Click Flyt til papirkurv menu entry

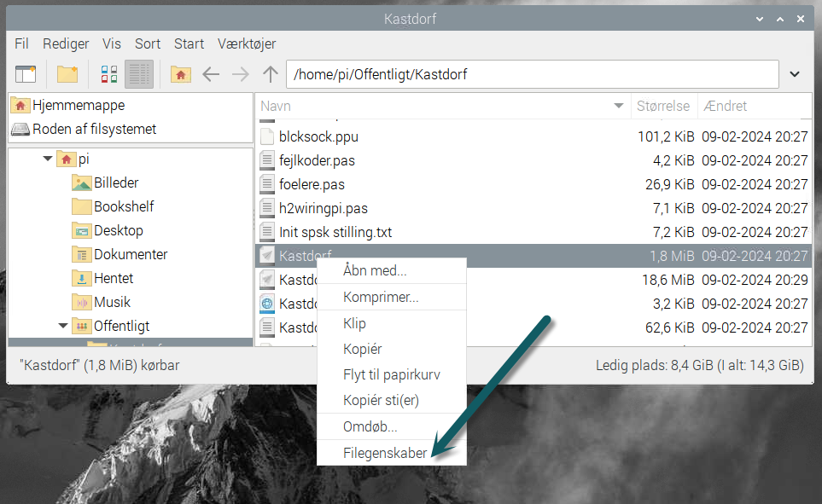point(391,374)
